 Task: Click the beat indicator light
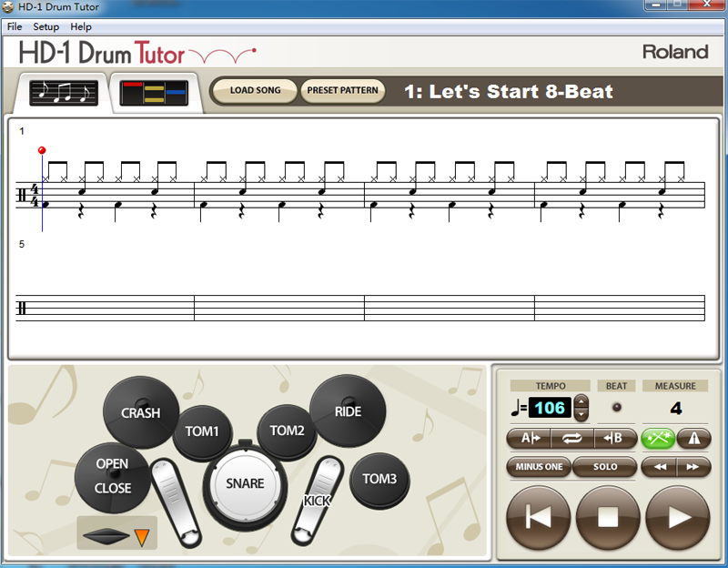tap(617, 407)
